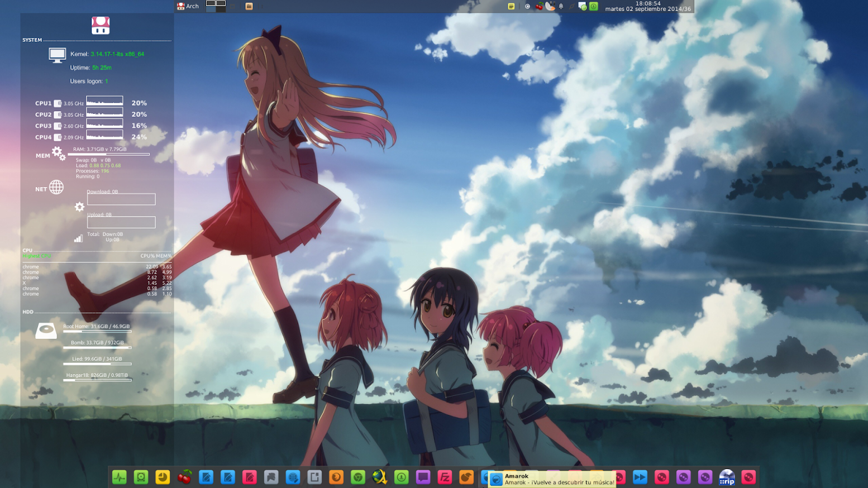Click the Hangar18 826GiB usage bar

(98, 380)
